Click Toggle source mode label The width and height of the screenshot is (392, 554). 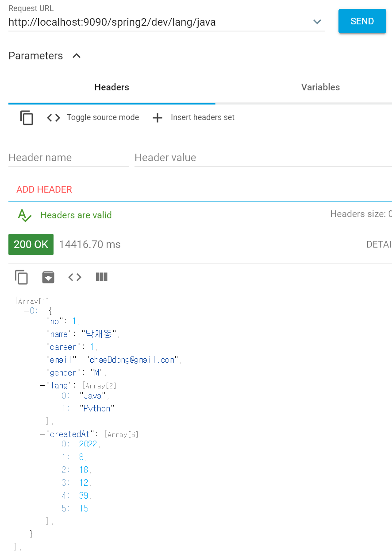pyautogui.click(x=103, y=117)
